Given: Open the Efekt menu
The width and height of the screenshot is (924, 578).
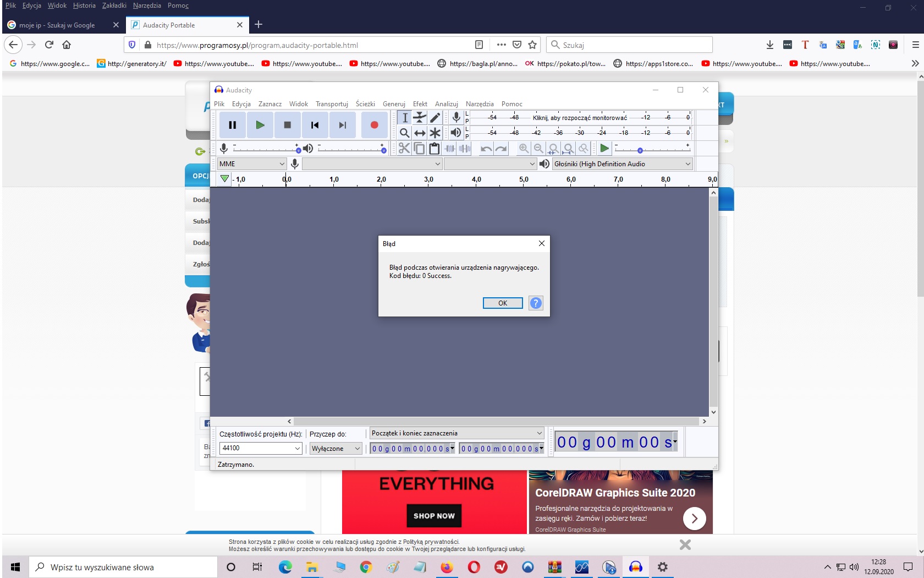Looking at the screenshot, I should click(x=420, y=104).
